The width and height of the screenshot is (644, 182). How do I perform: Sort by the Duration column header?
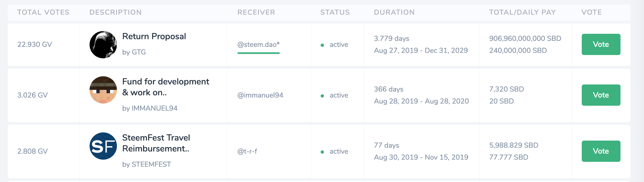click(x=394, y=12)
